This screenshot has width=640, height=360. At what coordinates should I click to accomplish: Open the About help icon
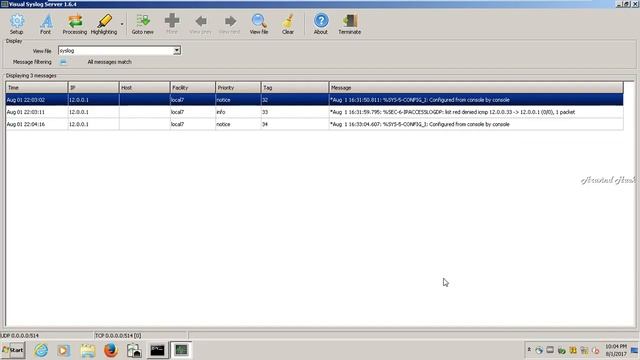[x=321, y=24]
